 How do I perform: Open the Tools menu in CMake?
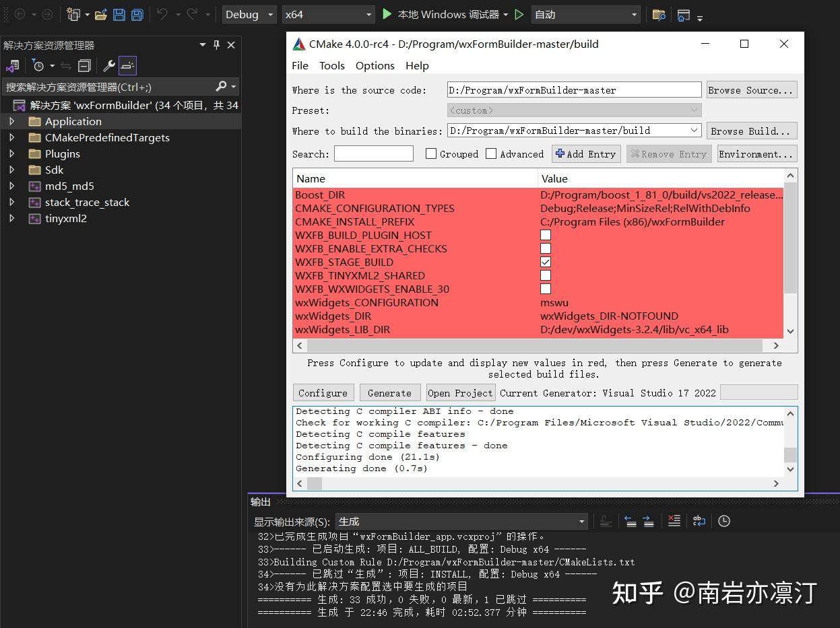click(x=332, y=65)
